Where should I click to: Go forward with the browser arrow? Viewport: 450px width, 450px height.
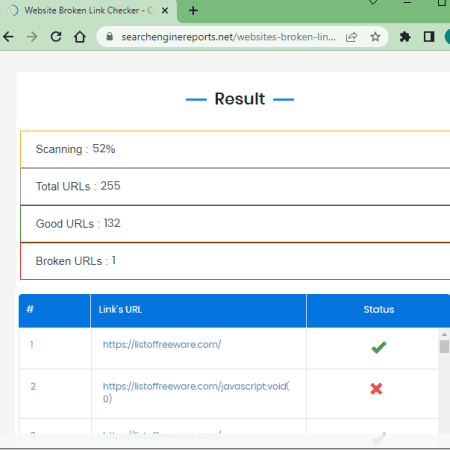coord(32,37)
